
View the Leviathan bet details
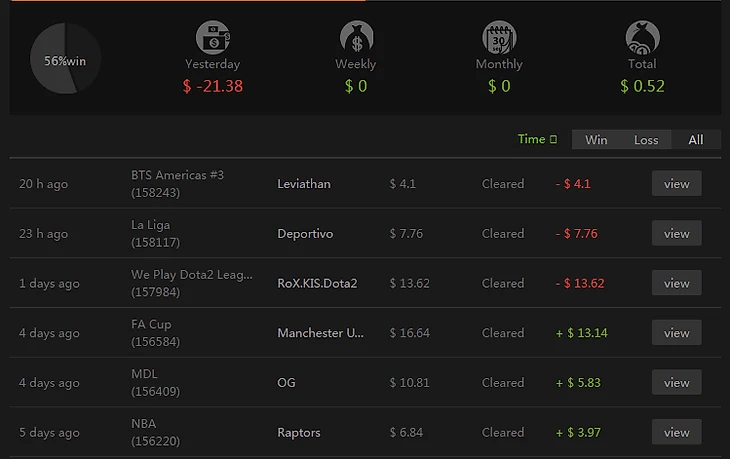tap(676, 183)
